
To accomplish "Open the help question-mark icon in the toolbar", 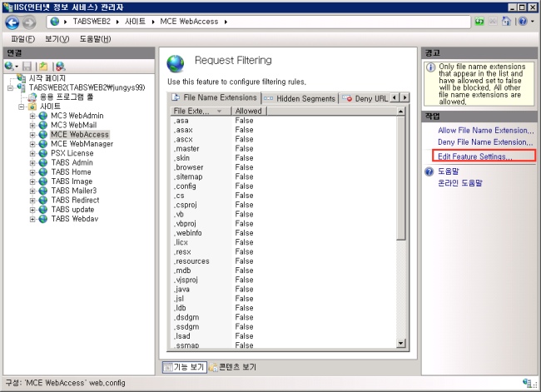I will tap(523, 22).
